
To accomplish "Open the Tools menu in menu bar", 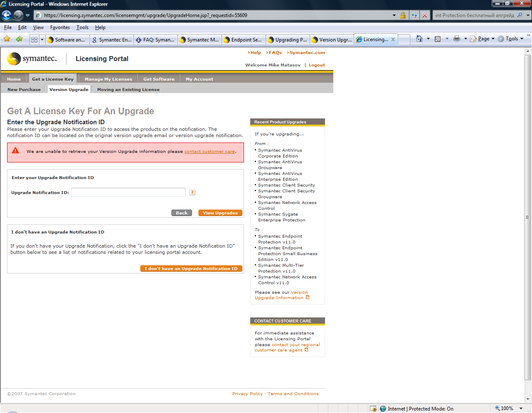I will (x=82, y=27).
